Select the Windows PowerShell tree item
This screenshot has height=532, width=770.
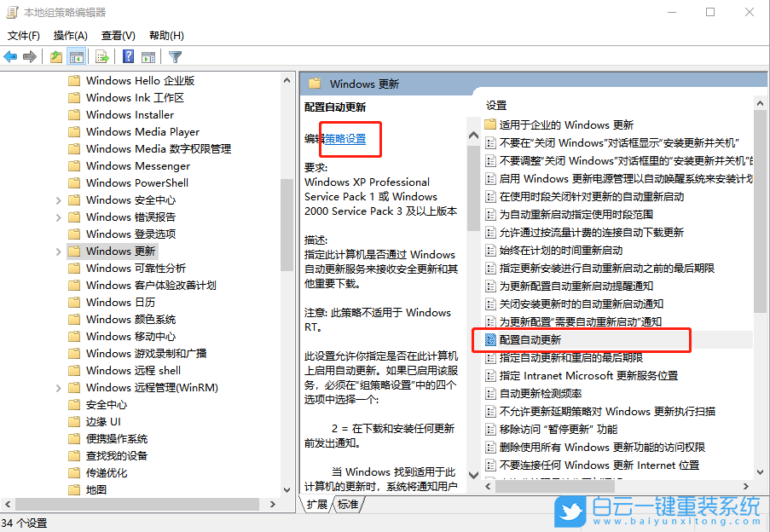pos(136,182)
